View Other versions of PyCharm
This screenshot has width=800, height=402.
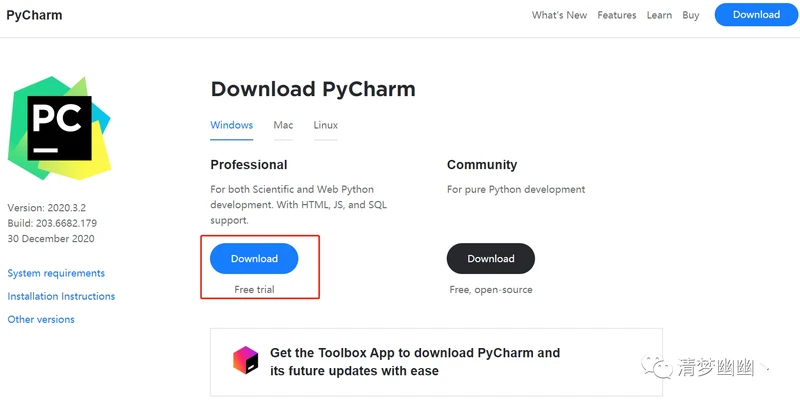41,319
